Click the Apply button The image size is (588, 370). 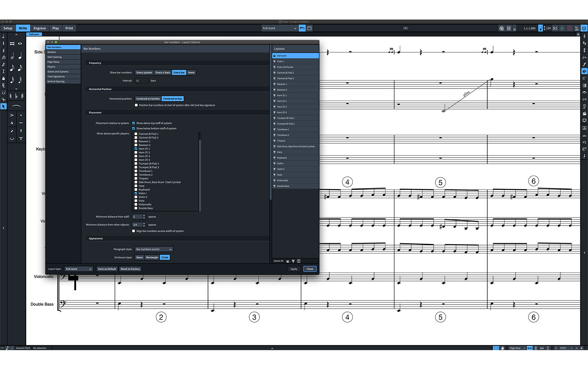pyautogui.click(x=294, y=269)
